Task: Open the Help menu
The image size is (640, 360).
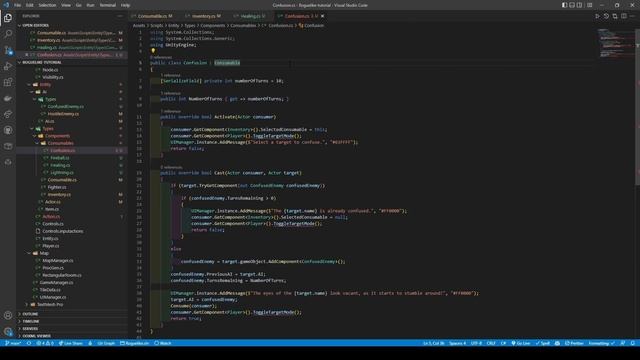Action: coord(125,5)
